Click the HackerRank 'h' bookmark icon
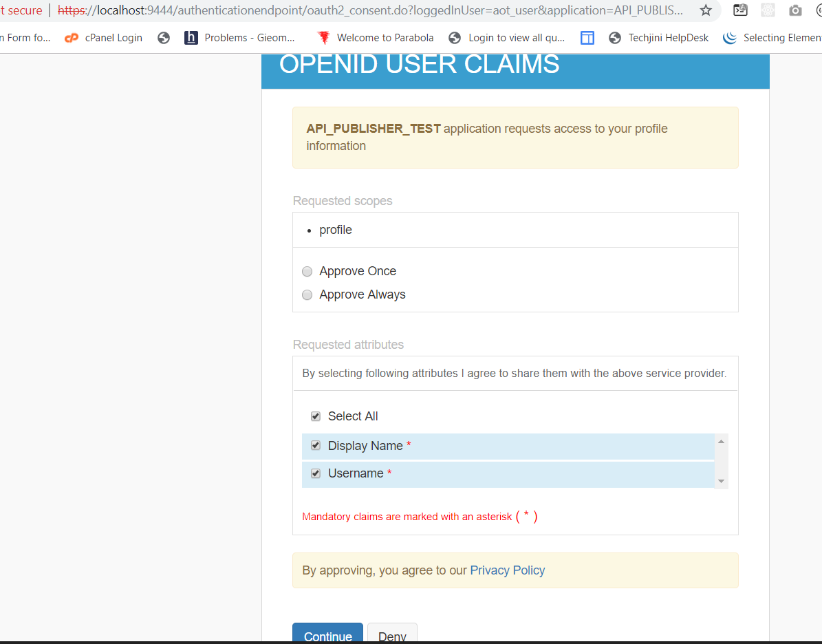 coord(191,38)
